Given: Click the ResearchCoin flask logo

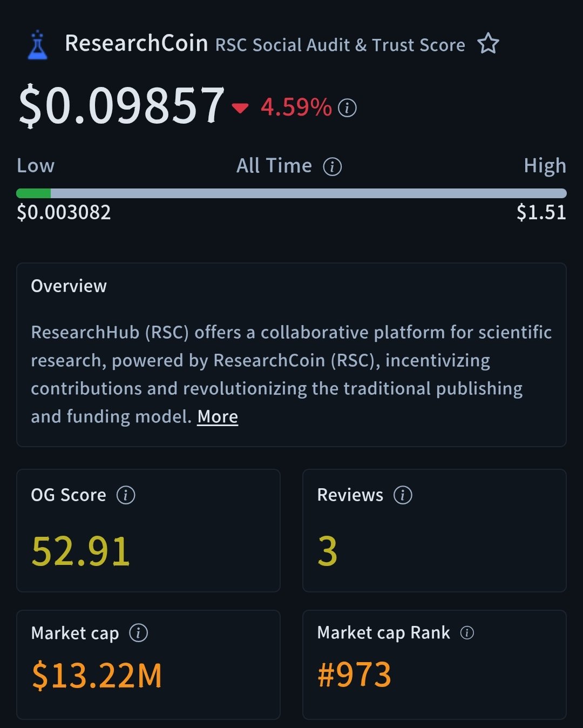Looking at the screenshot, I should 38,45.
